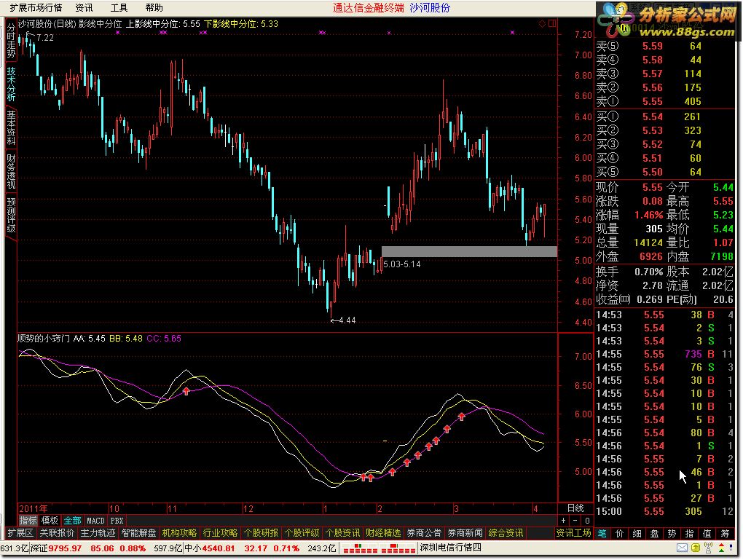The image size is (743, 560).
Task: Click the 卖⑤ ask price 5.59 row
Action: click(665, 46)
